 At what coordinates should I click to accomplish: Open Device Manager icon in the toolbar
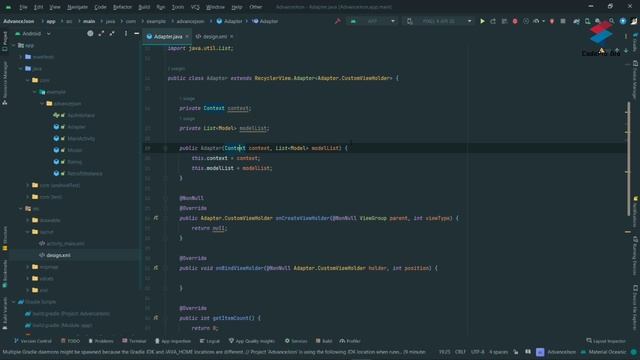coord(587,21)
